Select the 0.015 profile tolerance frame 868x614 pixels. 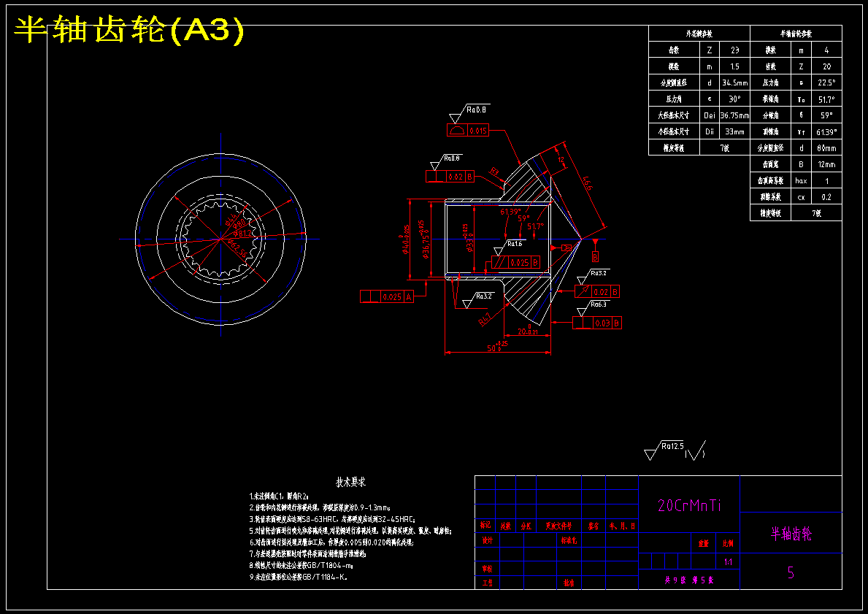tap(468, 131)
